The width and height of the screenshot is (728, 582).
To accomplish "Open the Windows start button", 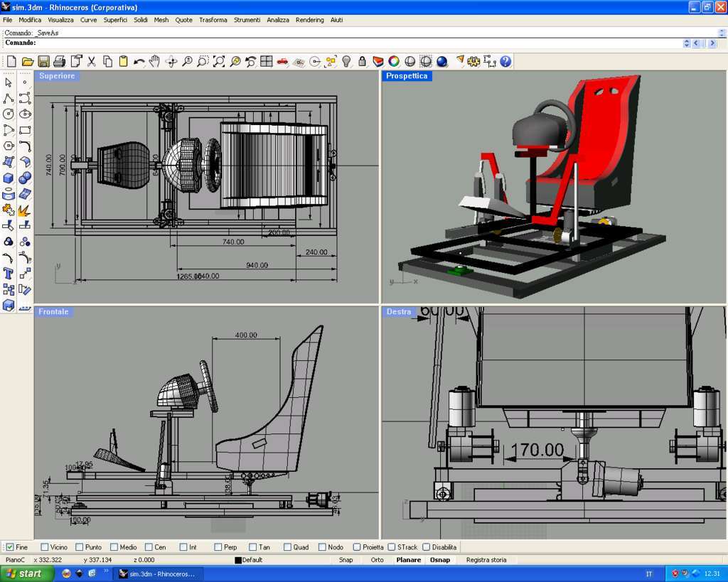I will tap(25, 573).
